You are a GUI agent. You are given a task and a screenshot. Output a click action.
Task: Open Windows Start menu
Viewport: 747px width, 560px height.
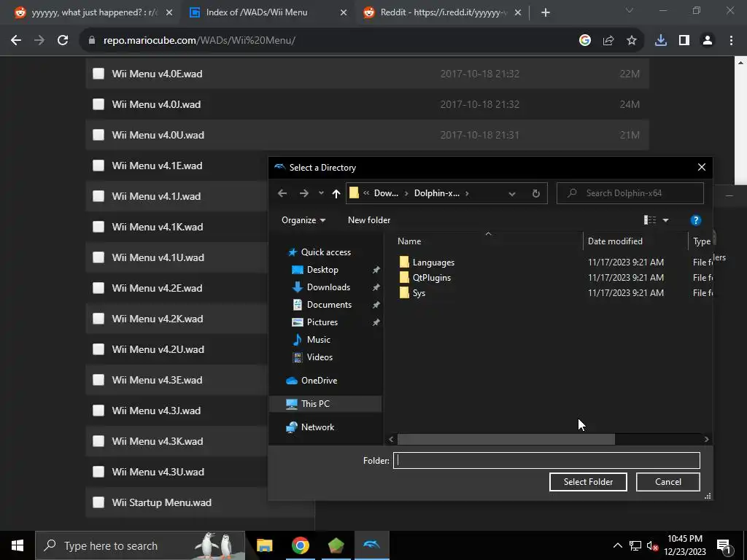coord(18,545)
